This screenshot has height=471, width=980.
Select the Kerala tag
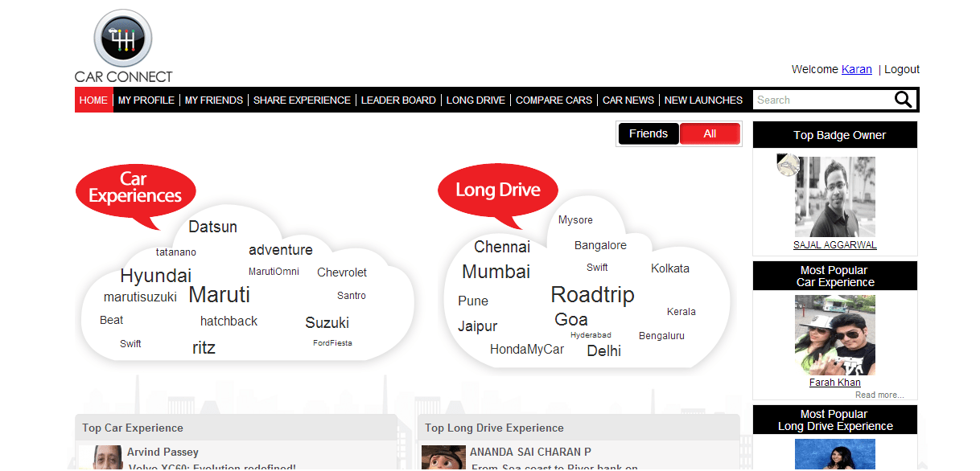pyautogui.click(x=681, y=312)
